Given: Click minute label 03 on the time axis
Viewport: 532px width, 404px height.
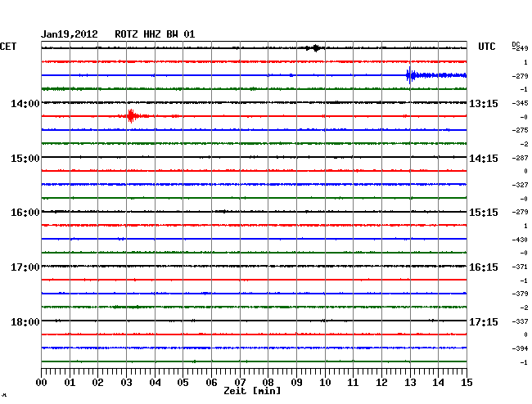Looking at the screenshot, I should (126, 382).
